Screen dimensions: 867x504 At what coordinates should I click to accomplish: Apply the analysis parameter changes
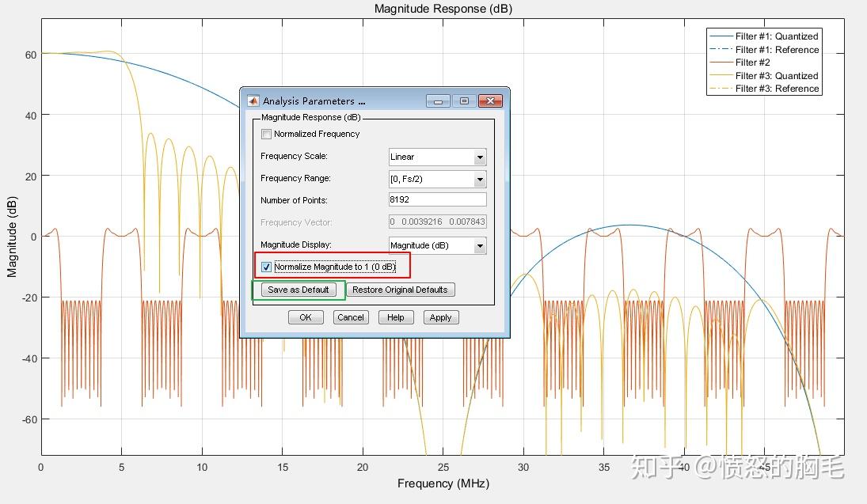tap(440, 316)
